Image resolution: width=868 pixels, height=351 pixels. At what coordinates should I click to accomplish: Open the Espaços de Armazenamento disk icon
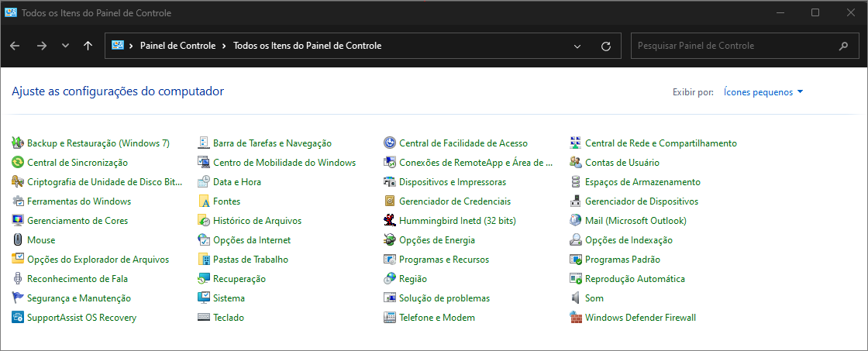point(576,182)
